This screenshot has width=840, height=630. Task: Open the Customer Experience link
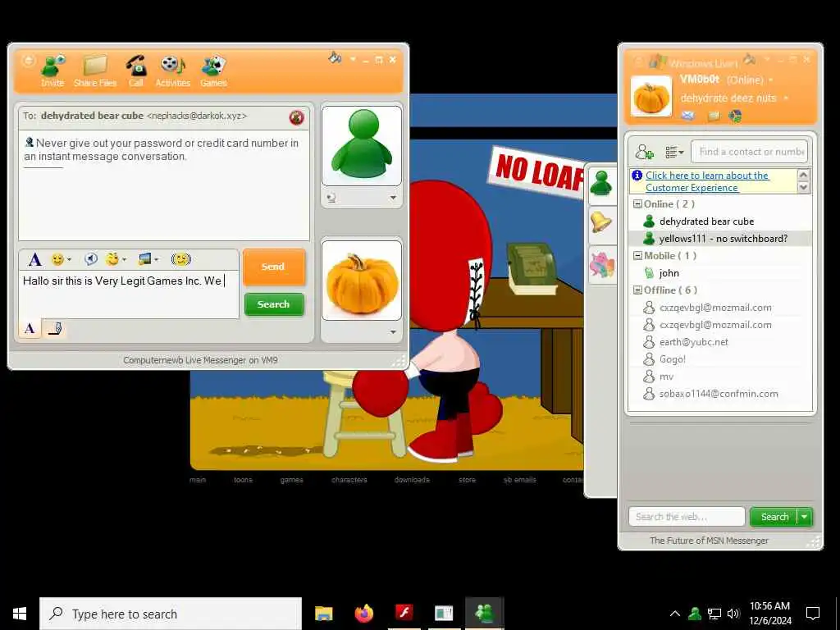[707, 181]
